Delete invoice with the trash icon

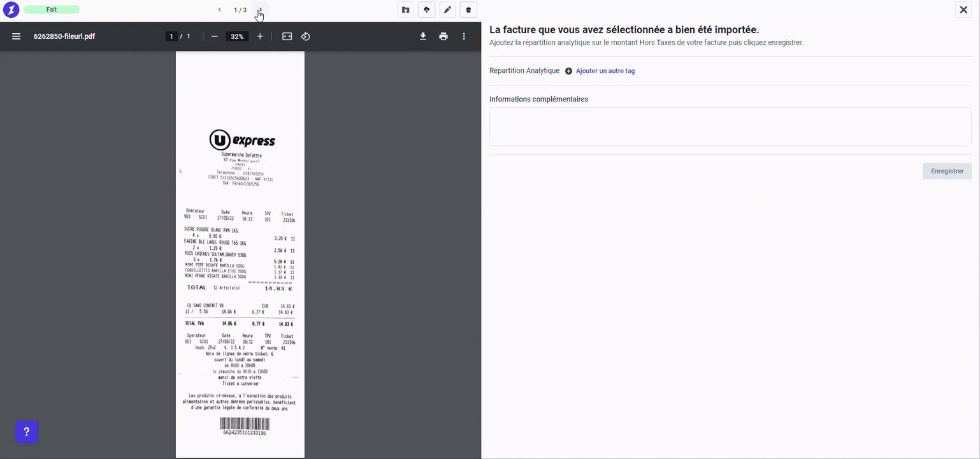pos(468,10)
